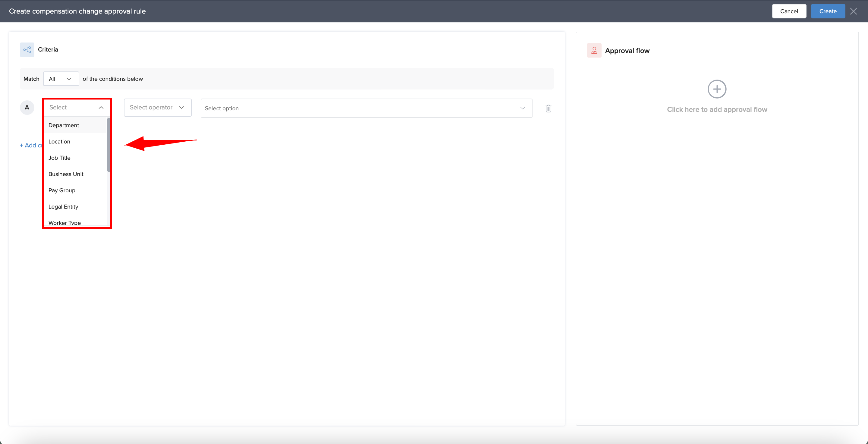This screenshot has height=444, width=868.
Task: Select Job Title in the dropdown list
Action: pos(59,158)
